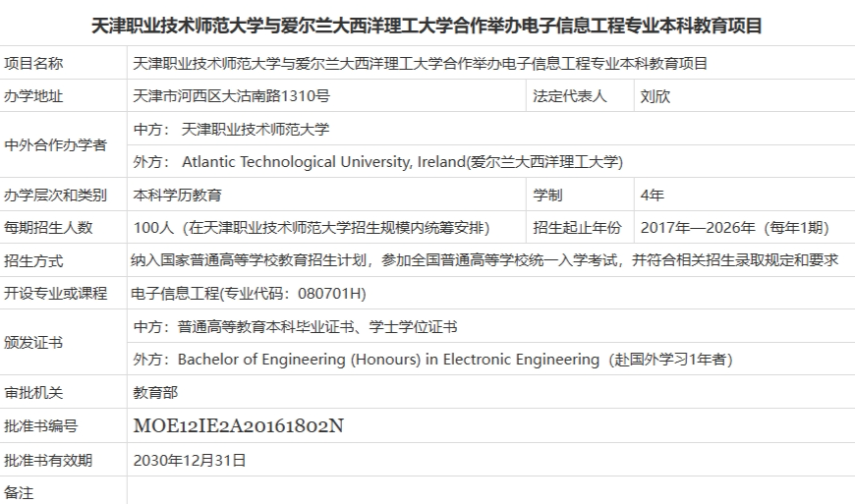855x504 pixels.
Task: Select the 每期招生人数 label cell
Action: coord(63,227)
